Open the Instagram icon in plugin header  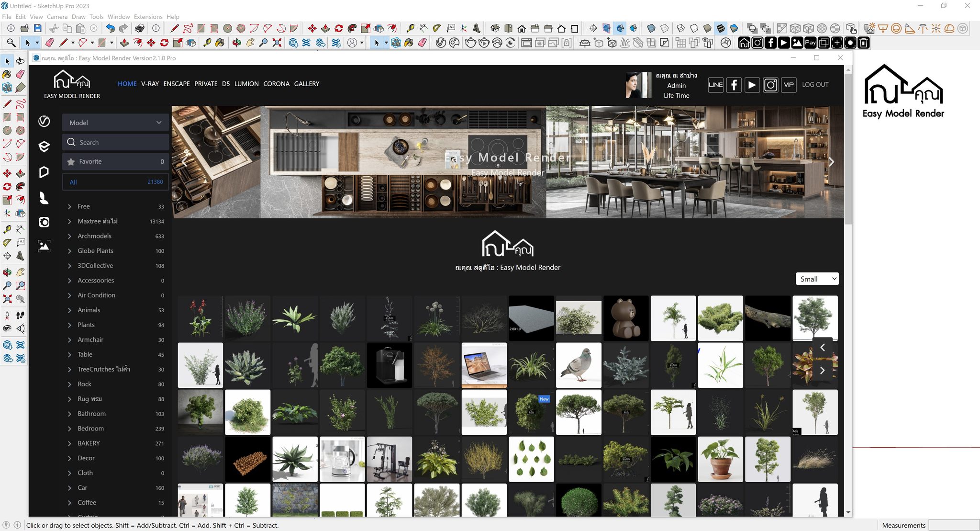click(770, 85)
